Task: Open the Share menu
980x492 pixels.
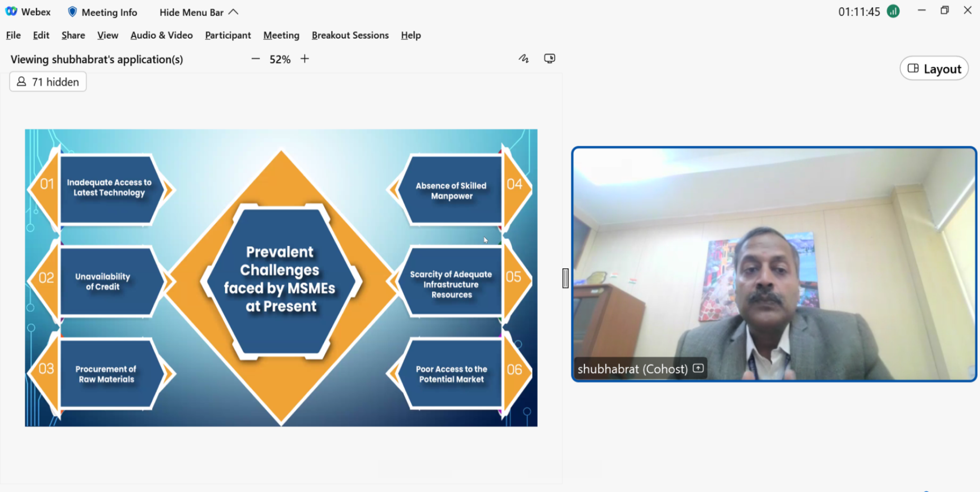Action: (73, 35)
